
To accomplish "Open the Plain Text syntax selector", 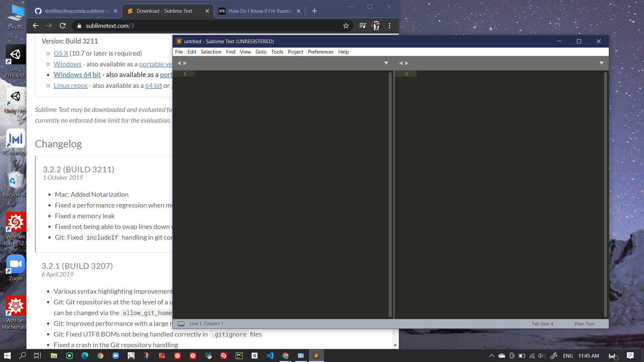I will (584, 323).
